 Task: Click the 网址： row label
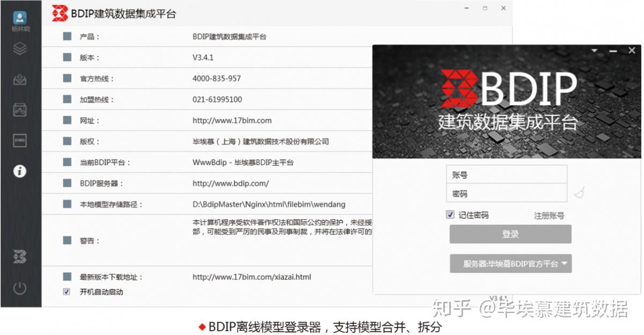pyautogui.click(x=90, y=121)
